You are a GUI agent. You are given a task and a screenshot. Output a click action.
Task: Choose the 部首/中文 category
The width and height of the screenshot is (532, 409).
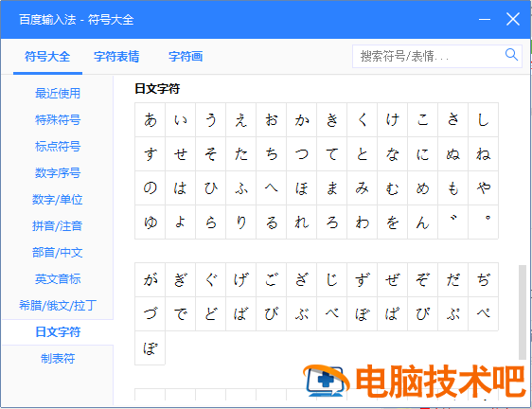(58, 253)
